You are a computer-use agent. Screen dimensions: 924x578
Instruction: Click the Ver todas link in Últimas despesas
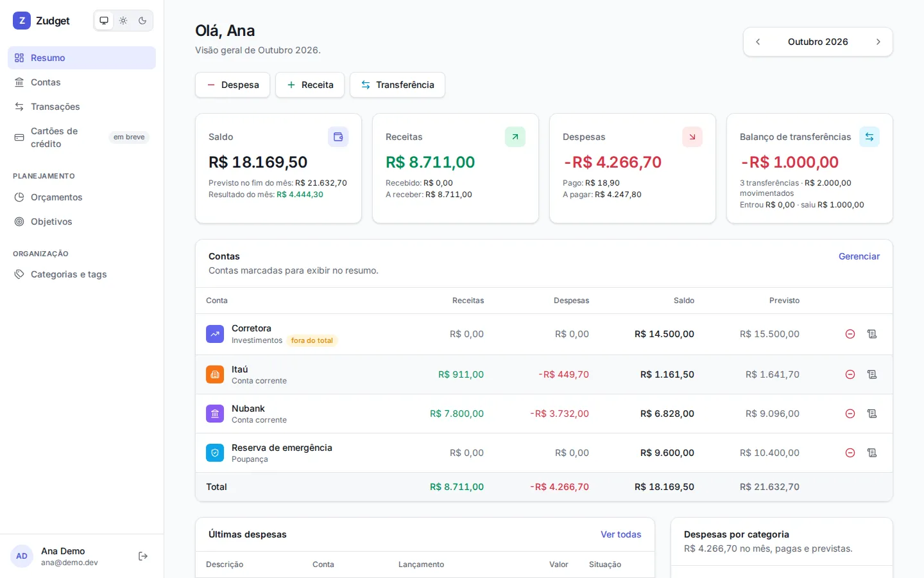[x=621, y=534]
